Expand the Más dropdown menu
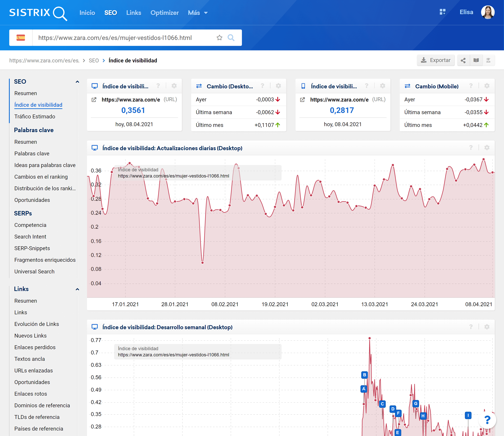 click(x=198, y=13)
